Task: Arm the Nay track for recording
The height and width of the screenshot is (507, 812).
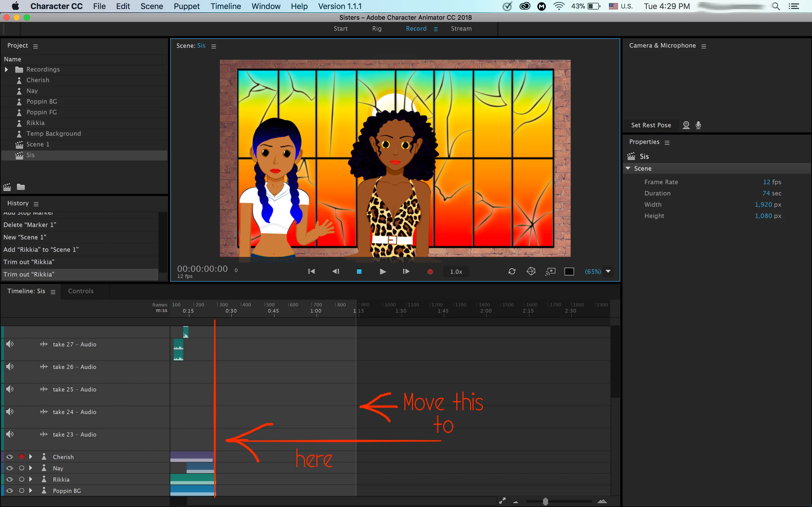Action: click(x=21, y=468)
